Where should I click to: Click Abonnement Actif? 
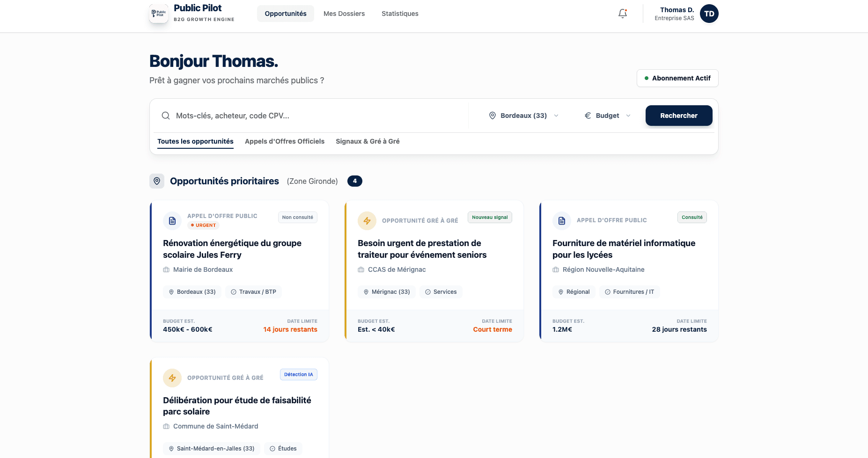tap(677, 78)
